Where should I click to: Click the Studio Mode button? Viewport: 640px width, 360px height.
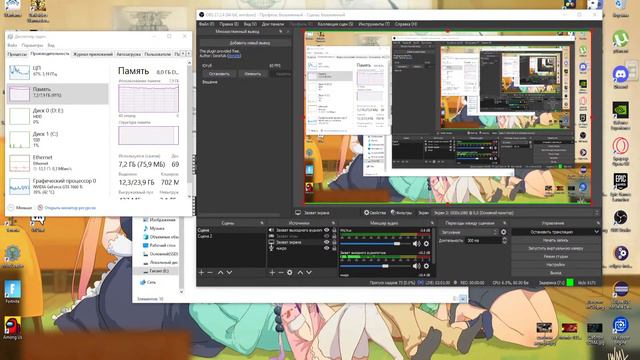click(x=555, y=256)
